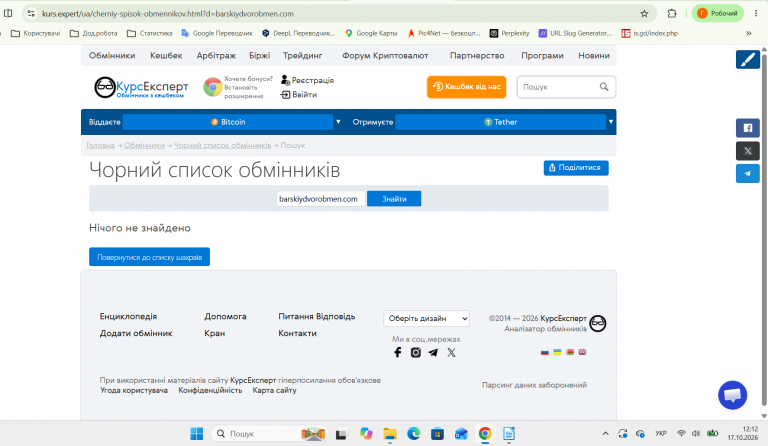Image resolution: width=768 pixels, height=446 pixels.
Task: Go to Головна breadcrumb link
Action: (x=100, y=145)
